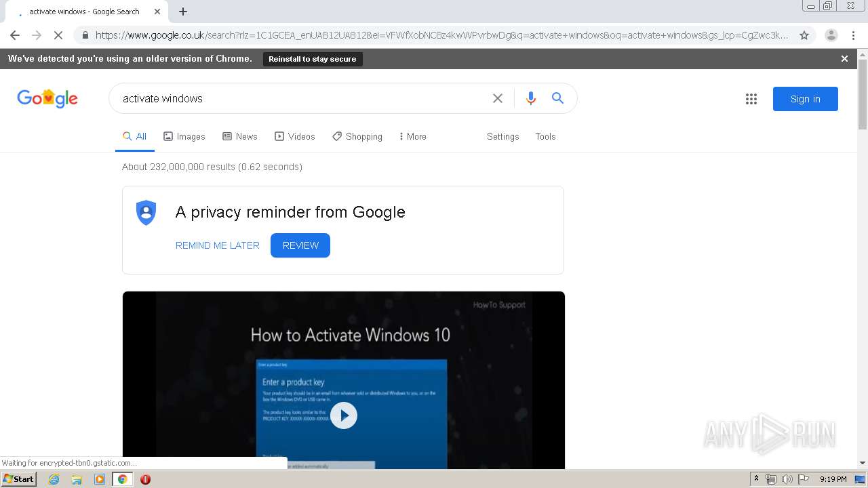Click 'Reinstall to stay secure' button
The width and height of the screenshot is (868, 488).
coord(313,59)
